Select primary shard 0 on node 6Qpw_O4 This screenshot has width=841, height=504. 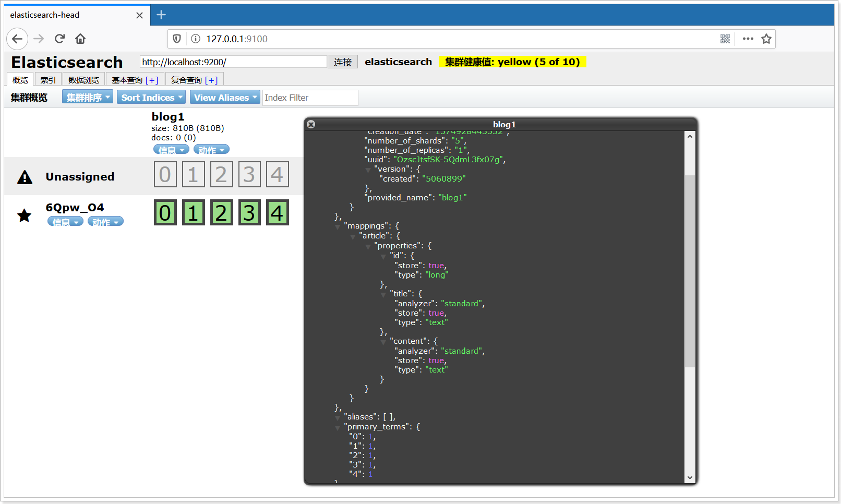point(165,213)
